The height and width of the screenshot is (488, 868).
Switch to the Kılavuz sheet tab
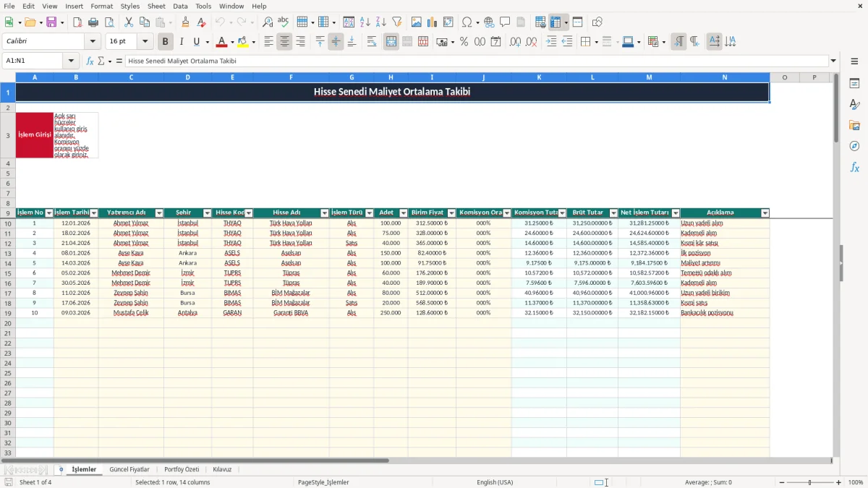(222, 469)
